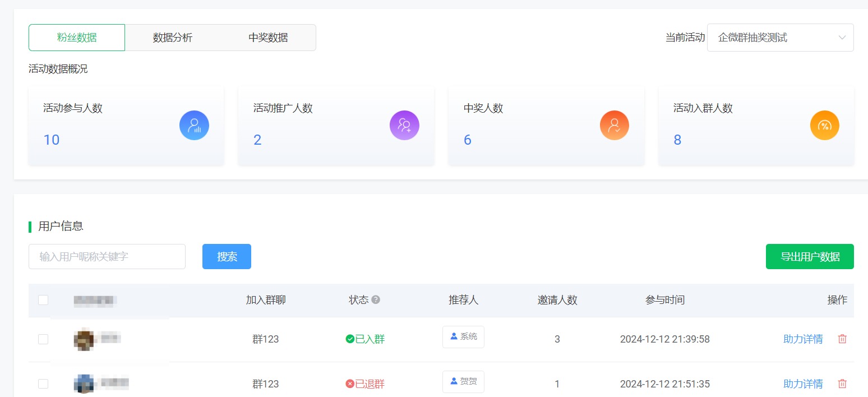
Task: Click the trash icon on 已退群 row
Action: coord(842,384)
